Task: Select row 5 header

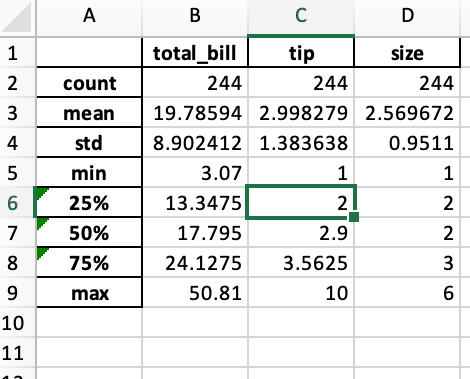Action: pyautogui.click(x=17, y=173)
